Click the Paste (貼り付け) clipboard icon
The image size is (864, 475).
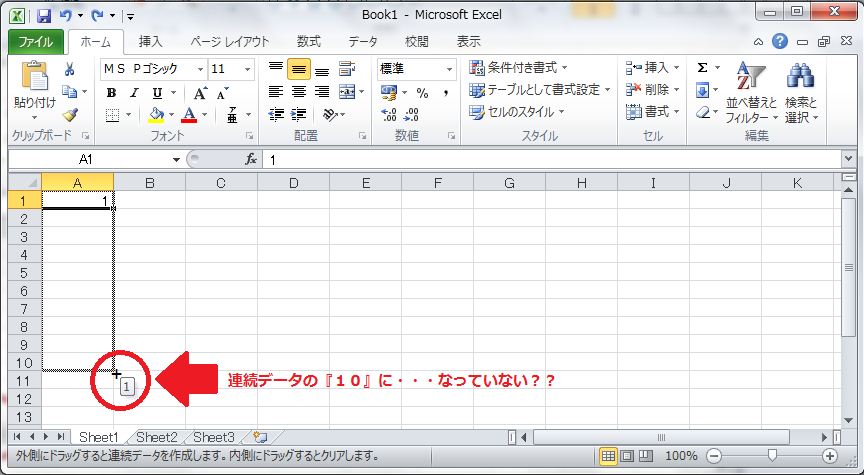34,77
